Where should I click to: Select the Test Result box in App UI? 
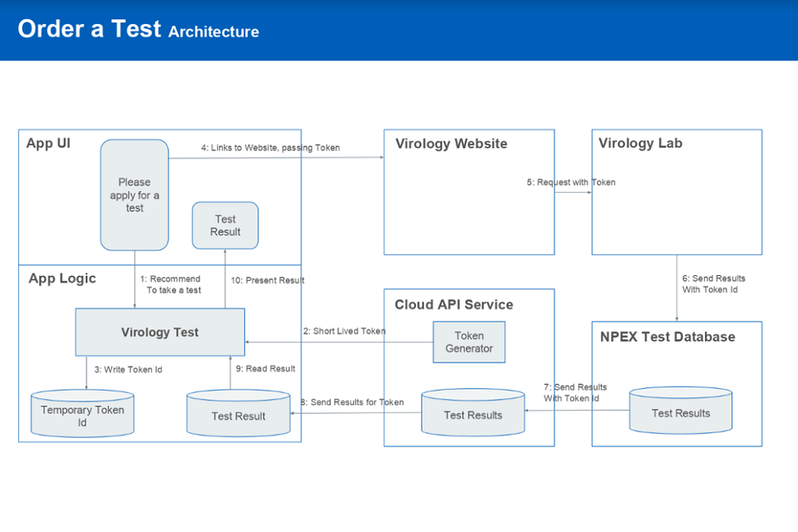(225, 225)
